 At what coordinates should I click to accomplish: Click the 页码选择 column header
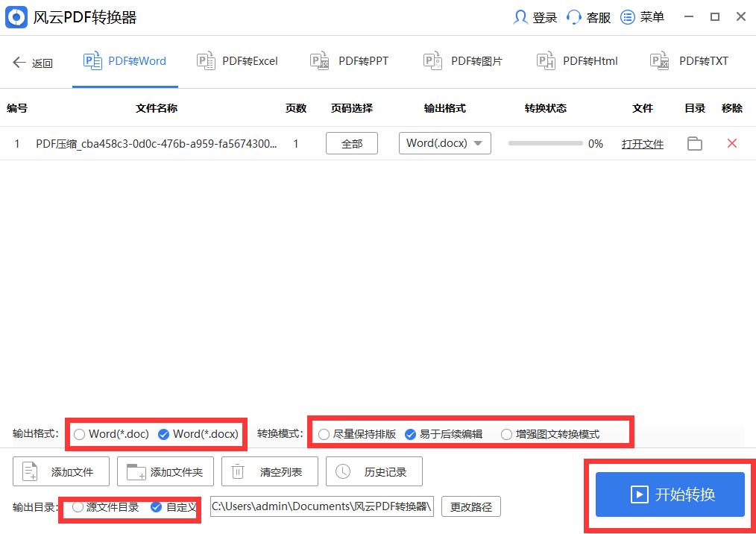point(351,108)
